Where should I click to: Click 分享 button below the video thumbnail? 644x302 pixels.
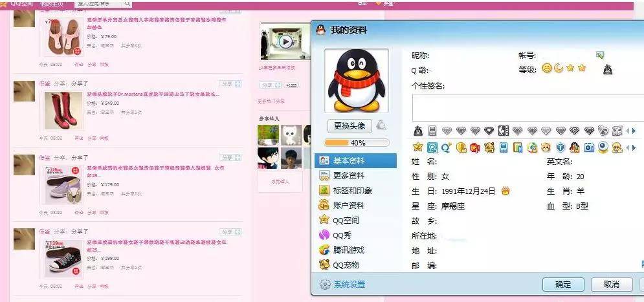[271, 85]
